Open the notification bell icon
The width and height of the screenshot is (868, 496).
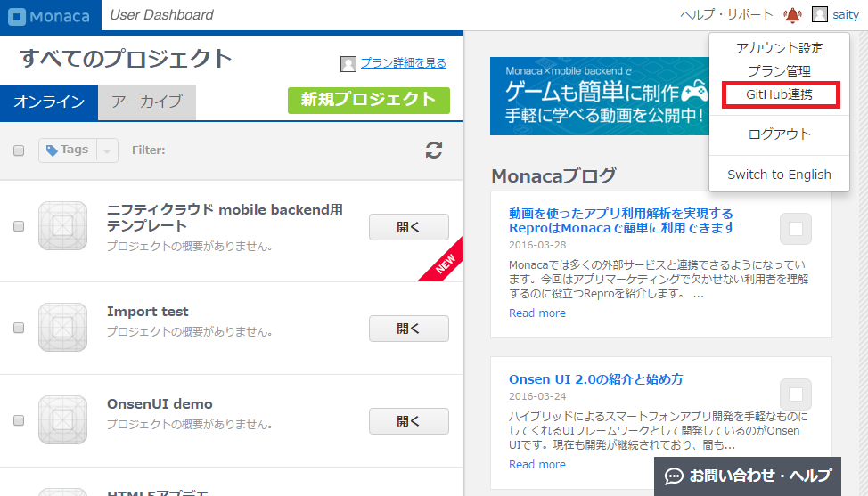pyautogui.click(x=792, y=14)
